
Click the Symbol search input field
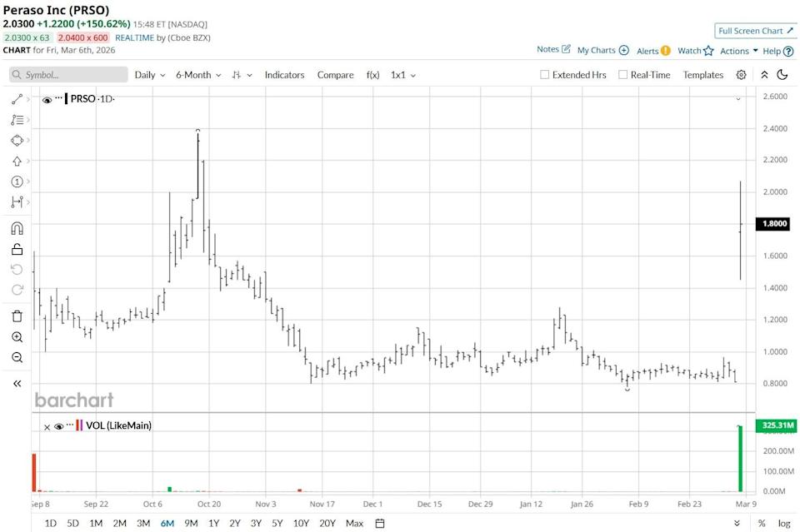pyautogui.click(x=71, y=75)
